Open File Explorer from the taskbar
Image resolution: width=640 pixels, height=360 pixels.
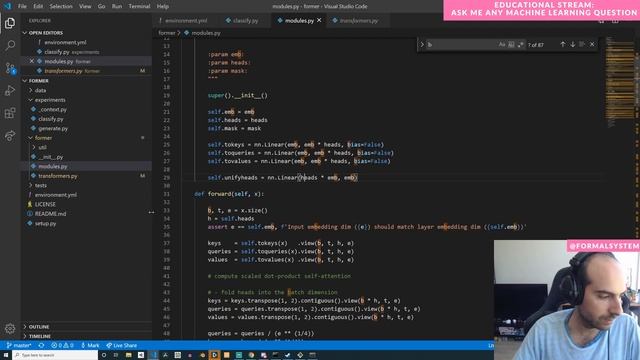click(128, 355)
